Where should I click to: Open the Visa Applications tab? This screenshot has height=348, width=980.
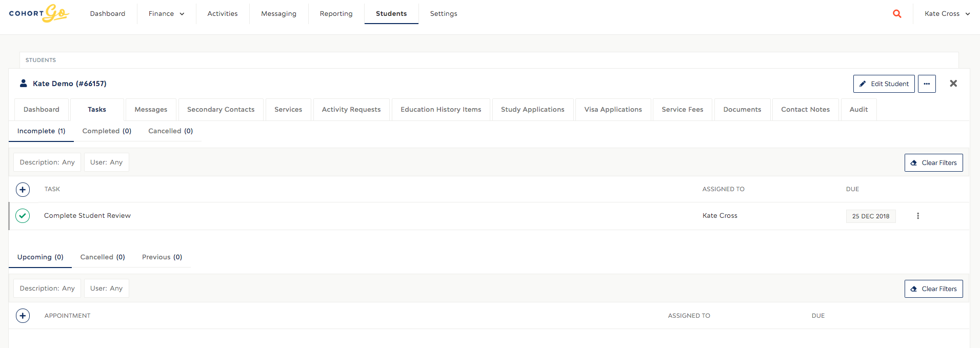[x=613, y=110]
